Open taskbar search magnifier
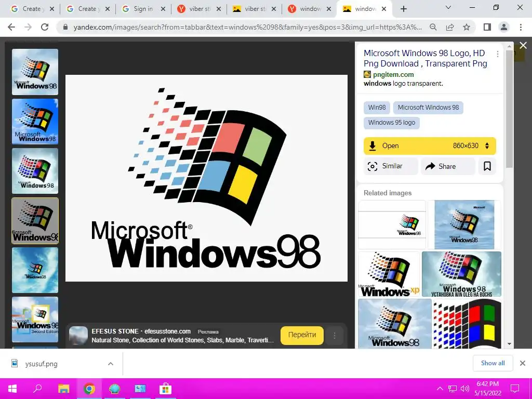Screen dimensions: 532x399 click(x=37, y=389)
